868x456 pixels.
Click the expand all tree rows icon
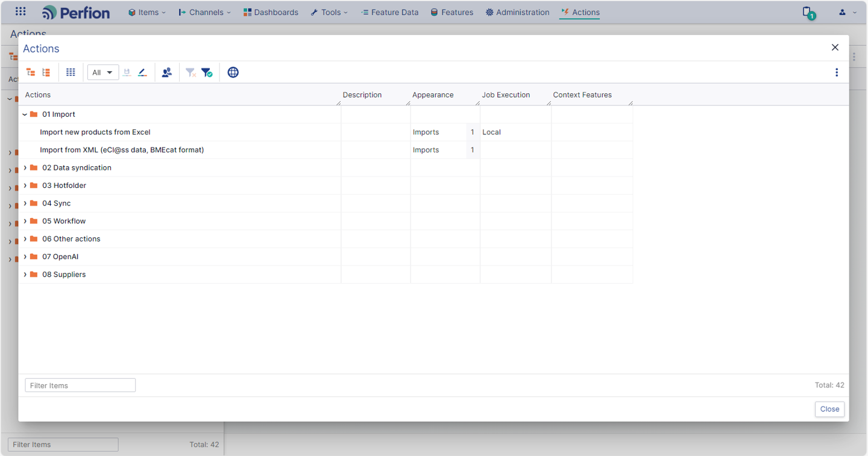(x=46, y=72)
